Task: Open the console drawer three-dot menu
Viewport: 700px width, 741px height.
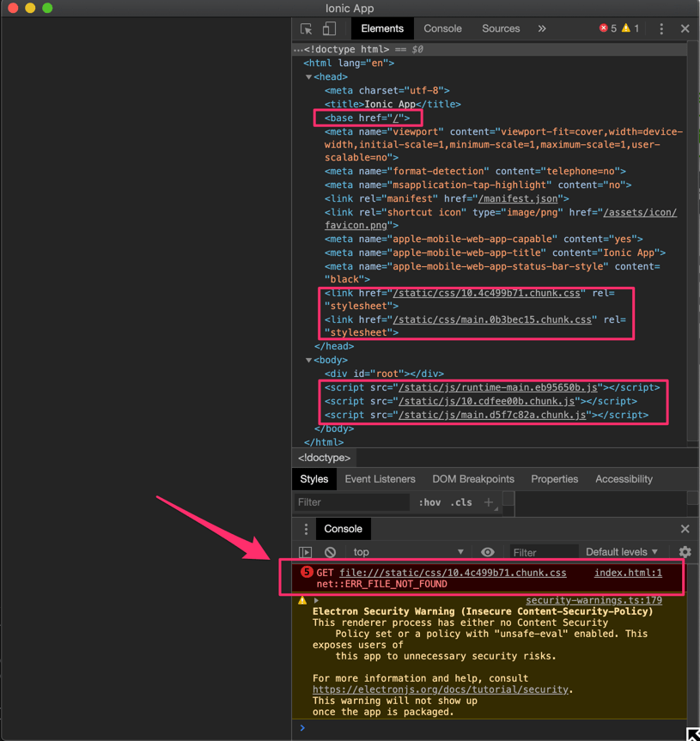Action: click(306, 529)
